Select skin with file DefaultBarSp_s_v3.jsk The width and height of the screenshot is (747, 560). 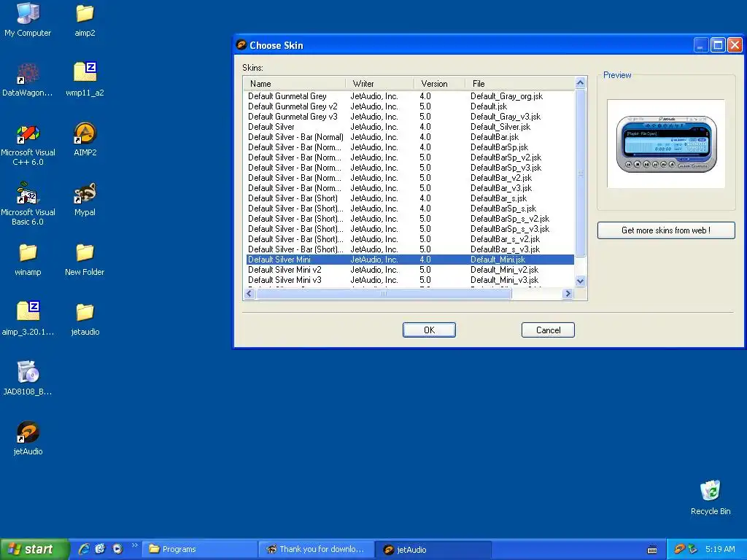point(410,229)
